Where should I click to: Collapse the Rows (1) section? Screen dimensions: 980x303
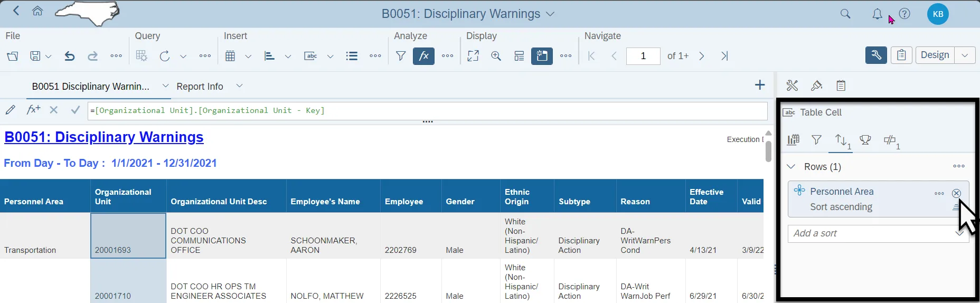click(x=791, y=167)
